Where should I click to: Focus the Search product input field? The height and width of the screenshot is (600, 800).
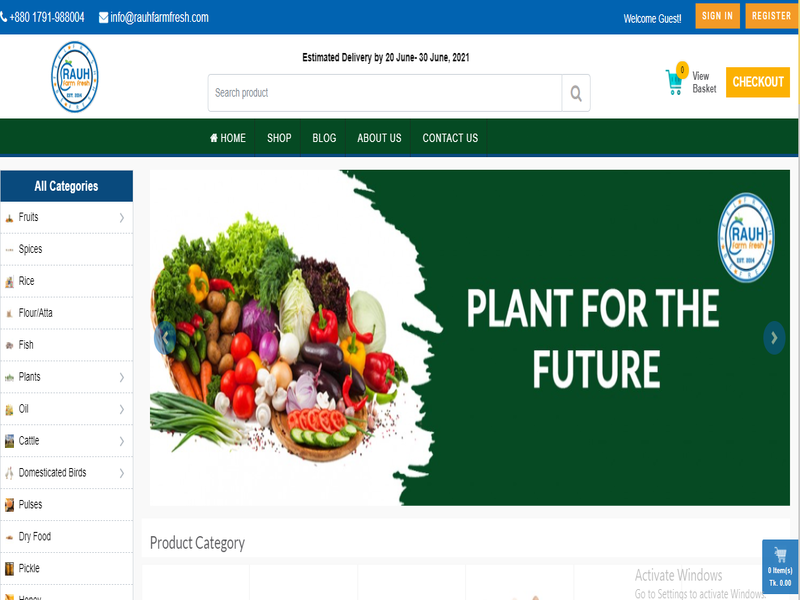tap(385, 93)
